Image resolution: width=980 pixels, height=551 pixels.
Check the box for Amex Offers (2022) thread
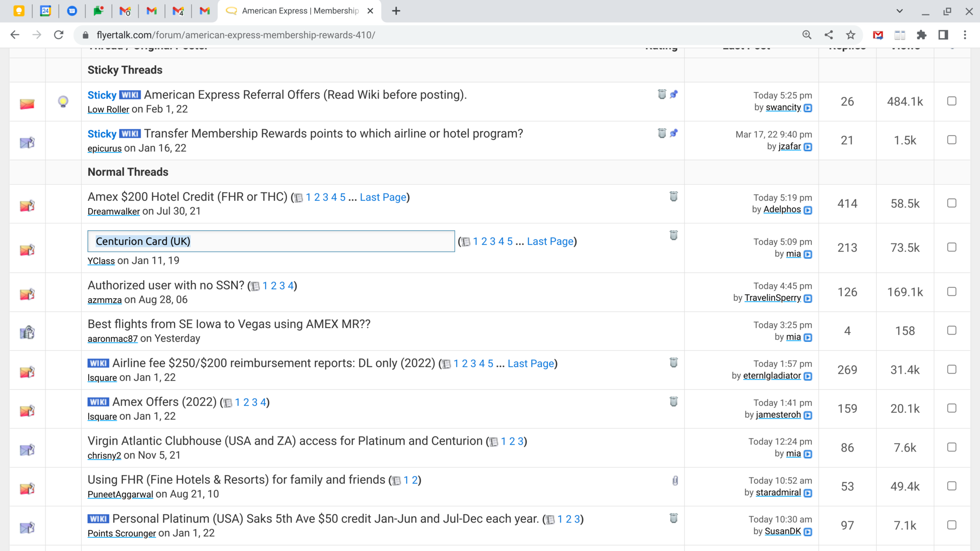(952, 408)
